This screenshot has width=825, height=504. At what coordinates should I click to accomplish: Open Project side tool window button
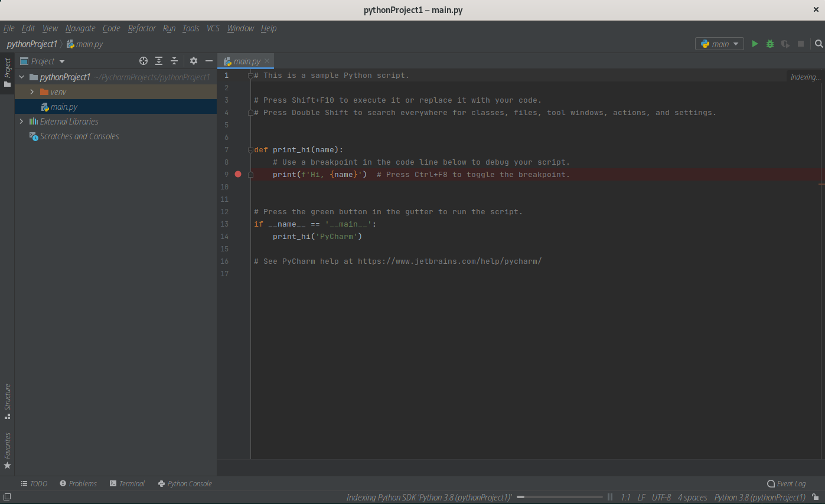[x=7, y=73]
